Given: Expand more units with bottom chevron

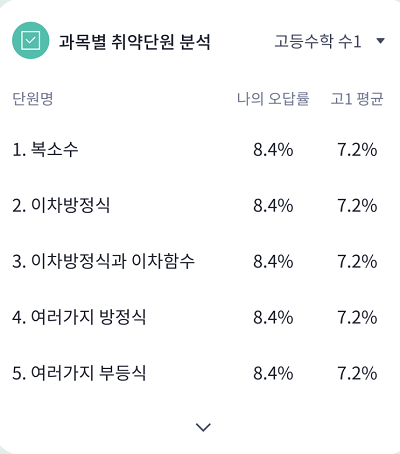Looking at the screenshot, I should [203, 427].
